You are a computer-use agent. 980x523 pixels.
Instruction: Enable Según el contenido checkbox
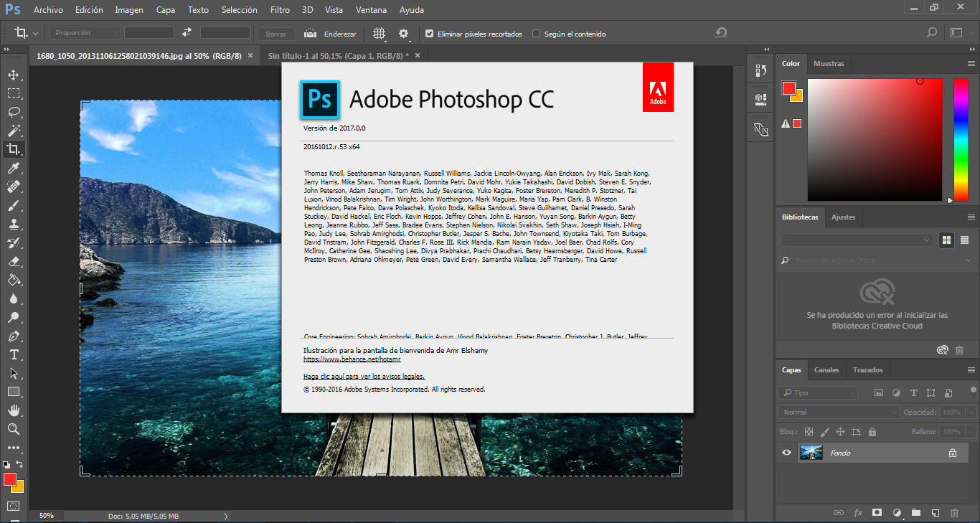537,34
